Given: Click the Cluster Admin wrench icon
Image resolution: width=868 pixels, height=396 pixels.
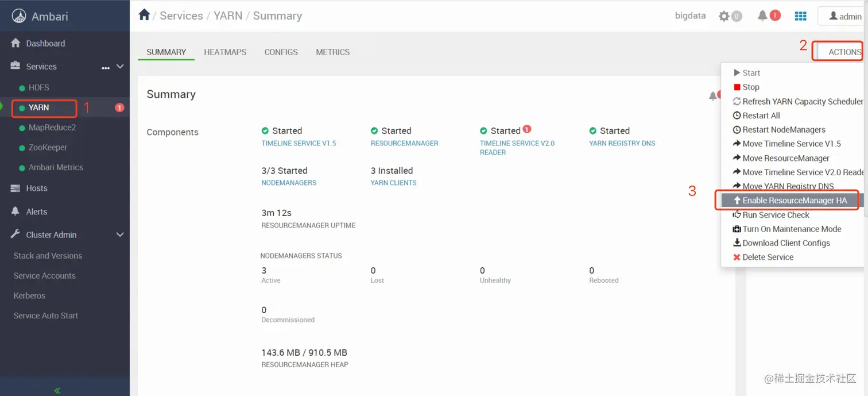Looking at the screenshot, I should point(15,234).
